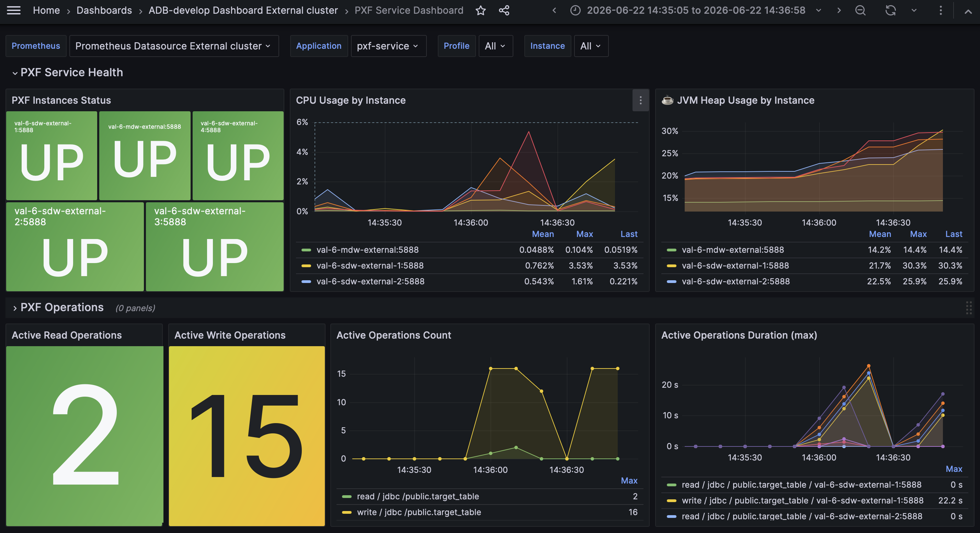Change color of JVM val-6-sdw-external-2 blue swatch
Screen dimensions: 980x533
[671, 282]
